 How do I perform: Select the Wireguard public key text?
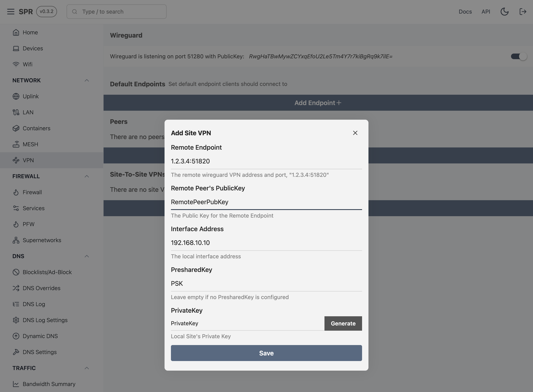[x=320, y=57]
